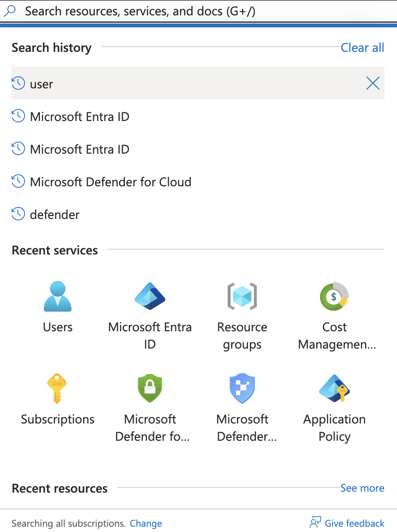
Task: Open Microsoft Entra ID service icon
Action: point(150,296)
